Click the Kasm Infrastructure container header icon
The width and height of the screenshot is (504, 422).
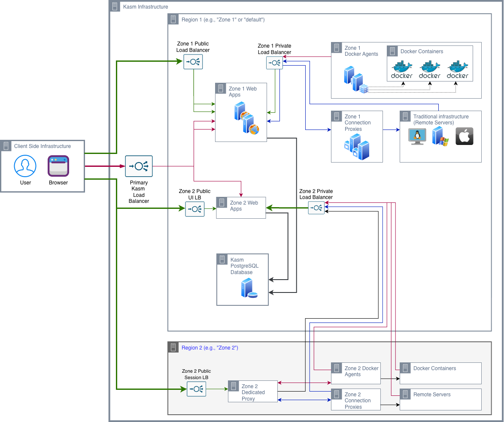pos(115,6)
